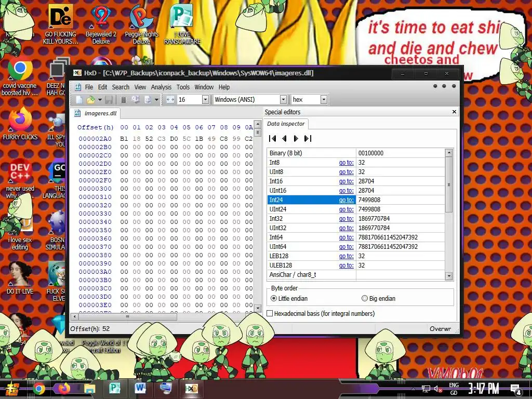Open Chrome from the taskbar
Viewport: 532px width, 399px height.
38,389
